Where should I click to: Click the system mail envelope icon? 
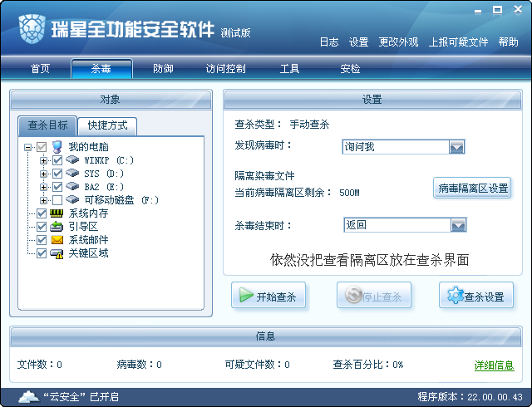click(x=57, y=240)
